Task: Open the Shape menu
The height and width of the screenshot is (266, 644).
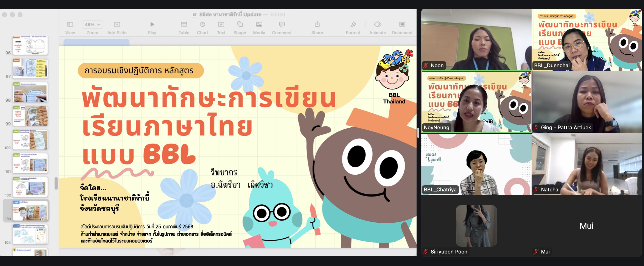Action: pos(240,28)
